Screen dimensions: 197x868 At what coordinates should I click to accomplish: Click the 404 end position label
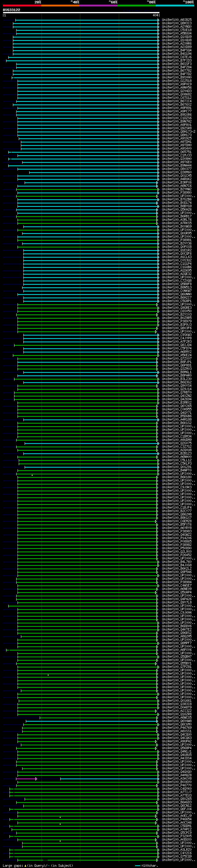155,15
